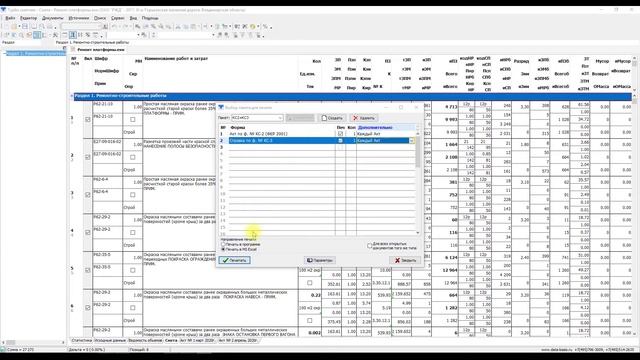Click the Параметры button in dialog
The image size is (640, 360).
320,260
